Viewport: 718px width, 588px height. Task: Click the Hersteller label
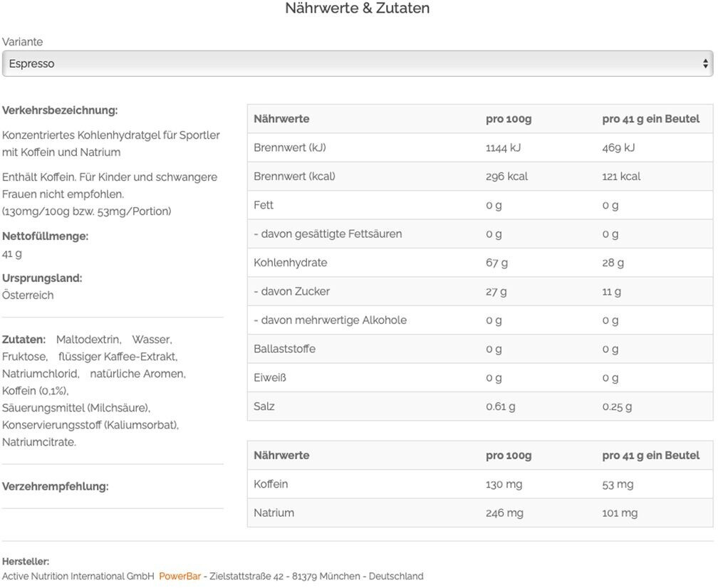pyautogui.click(x=26, y=562)
